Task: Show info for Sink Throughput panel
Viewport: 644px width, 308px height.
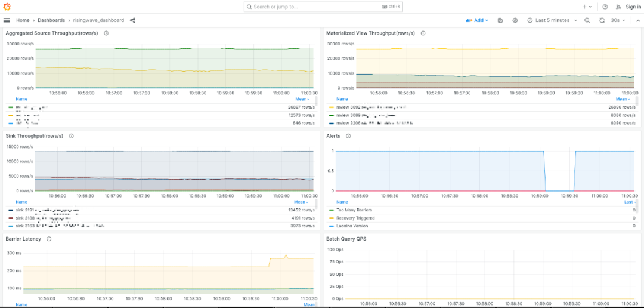Action: coord(71,136)
